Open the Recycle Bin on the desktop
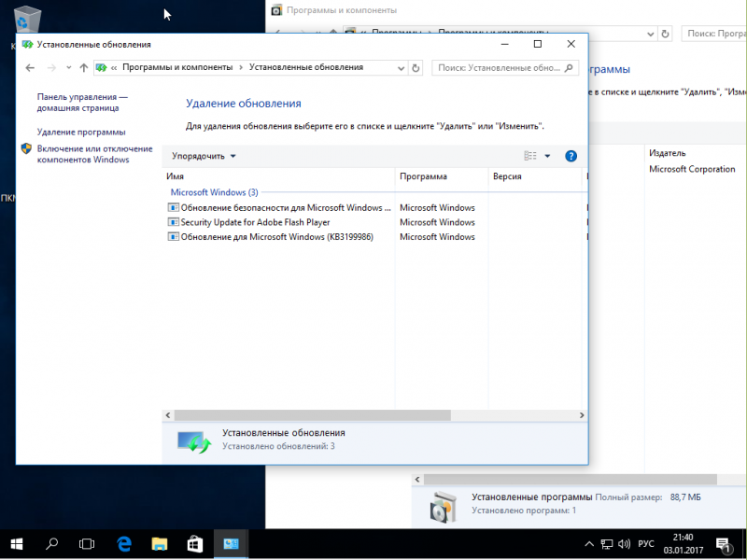Viewport: 747px width, 560px height. (x=27, y=21)
